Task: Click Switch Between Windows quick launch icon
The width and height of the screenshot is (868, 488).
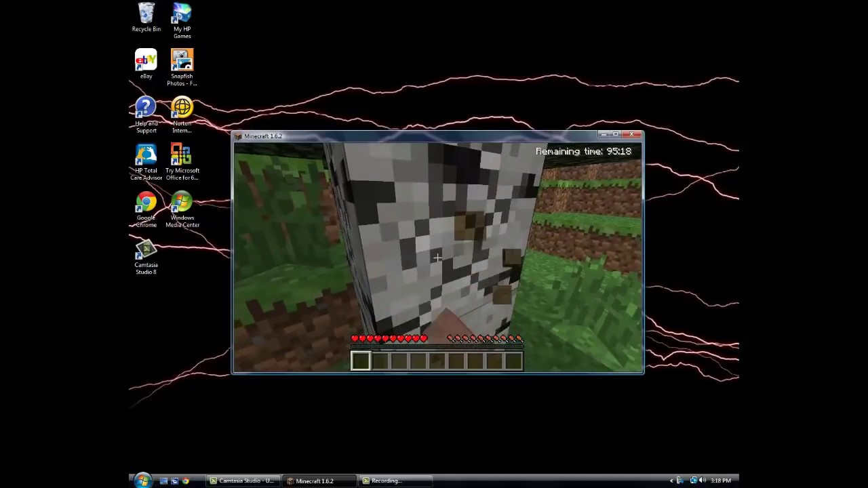Action: click(x=174, y=481)
